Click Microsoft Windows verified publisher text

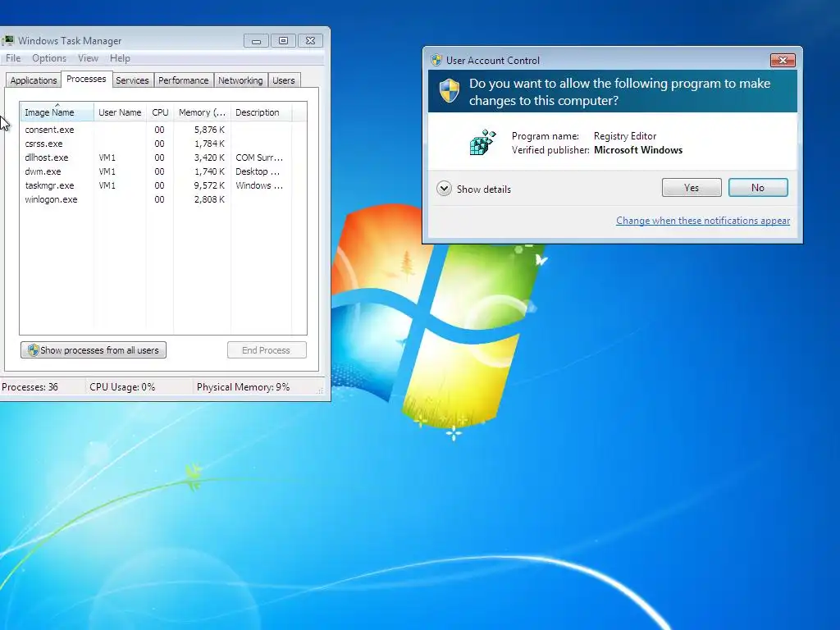pos(638,150)
